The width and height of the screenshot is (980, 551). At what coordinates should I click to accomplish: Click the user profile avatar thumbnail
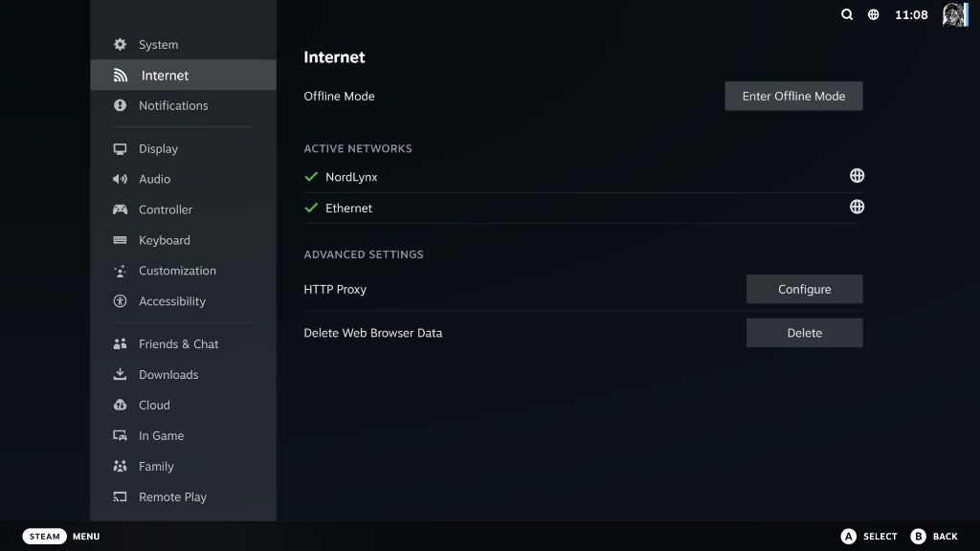click(x=954, y=14)
